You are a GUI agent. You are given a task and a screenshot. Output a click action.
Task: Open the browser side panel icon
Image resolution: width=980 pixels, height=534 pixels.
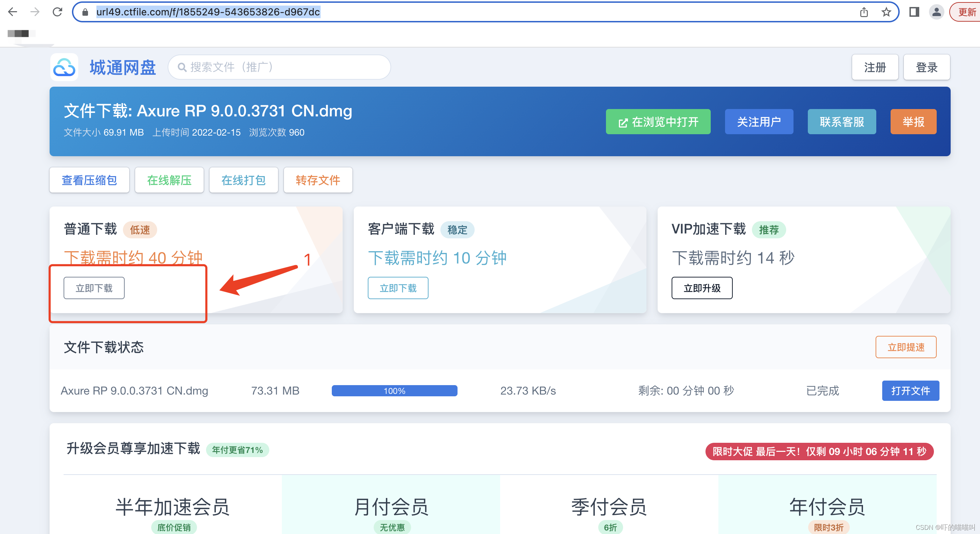[914, 12]
